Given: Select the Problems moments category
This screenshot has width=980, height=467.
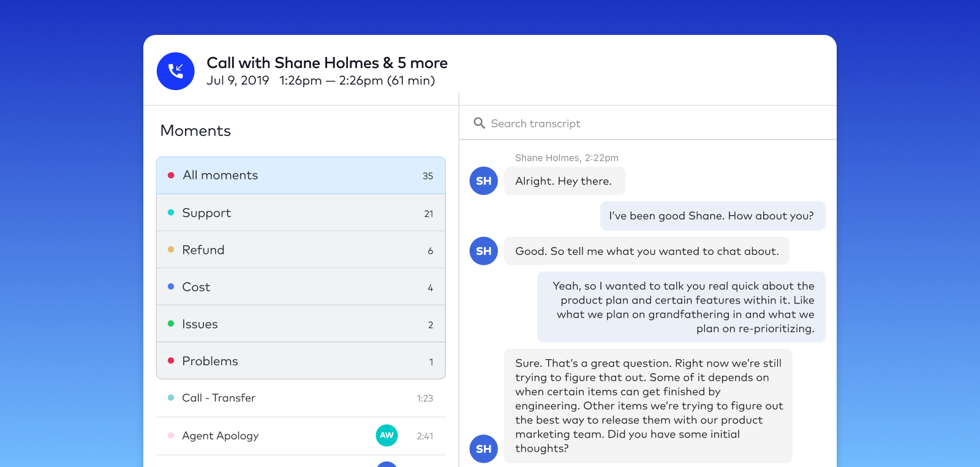Looking at the screenshot, I should click(x=301, y=361).
